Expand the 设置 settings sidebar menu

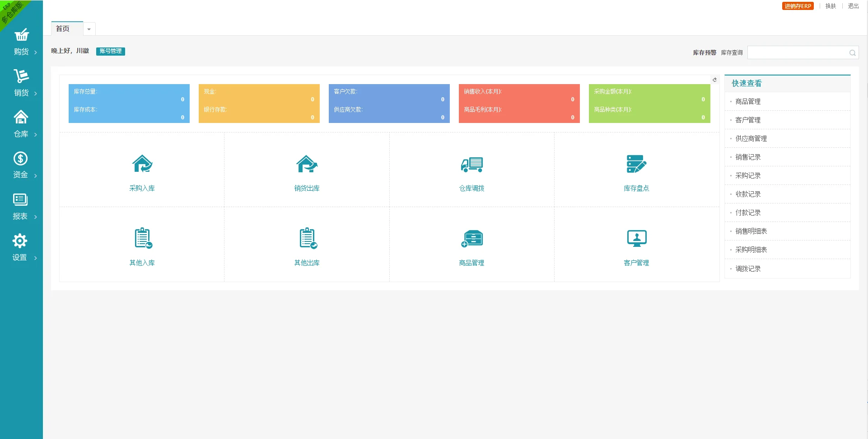click(20, 248)
